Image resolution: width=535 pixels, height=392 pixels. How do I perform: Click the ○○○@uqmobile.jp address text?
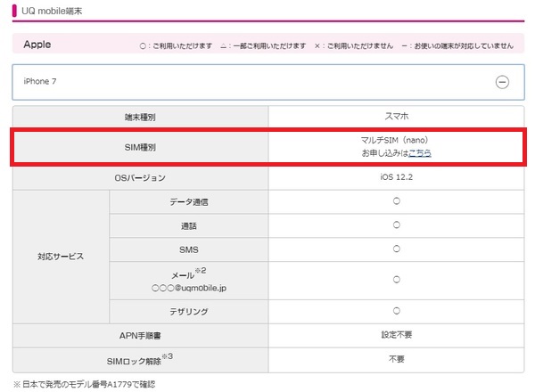coord(189,288)
